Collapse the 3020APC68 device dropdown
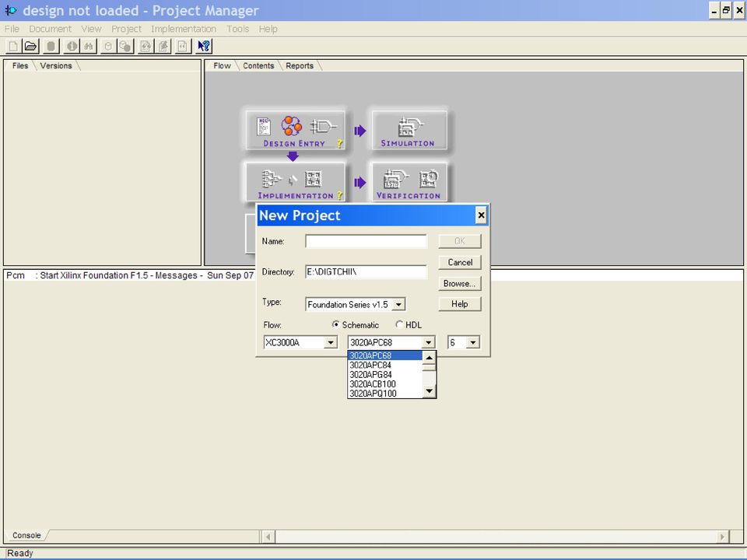This screenshot has height=560, width=747. pos(428,342)
